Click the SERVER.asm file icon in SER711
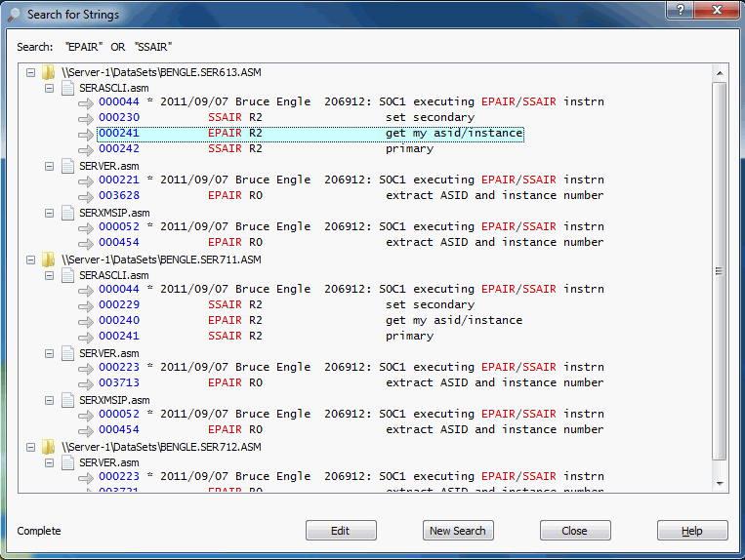 tap(67, 353)
